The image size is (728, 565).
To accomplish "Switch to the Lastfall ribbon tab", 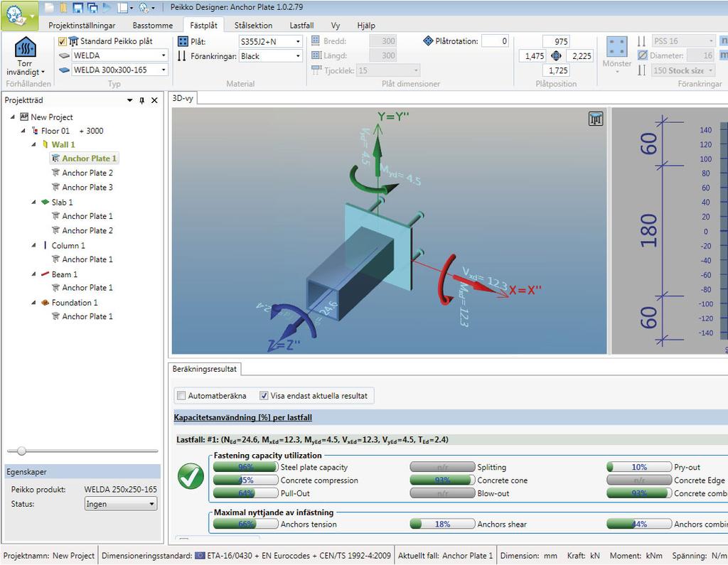I will tap(301, 26).
